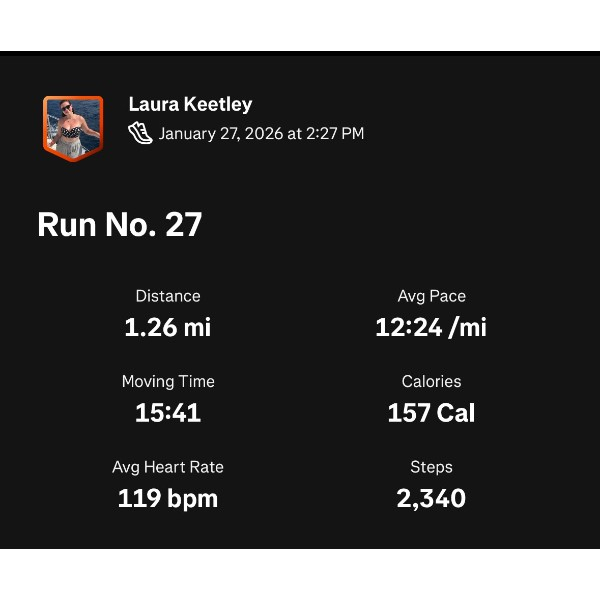This screenshot has width=600, height=600.
Task: Click the white strip above the activity card
Action: pos(300,25)
